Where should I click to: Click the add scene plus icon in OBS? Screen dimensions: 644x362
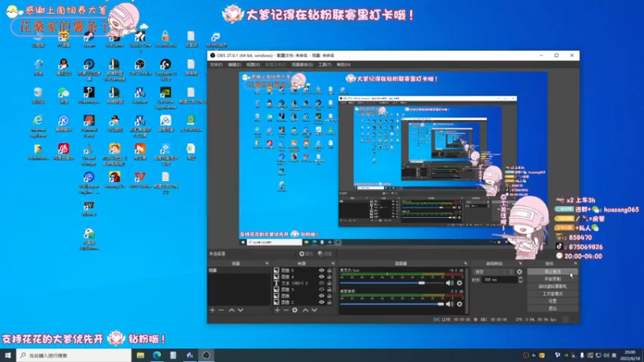tap(213, 310)
